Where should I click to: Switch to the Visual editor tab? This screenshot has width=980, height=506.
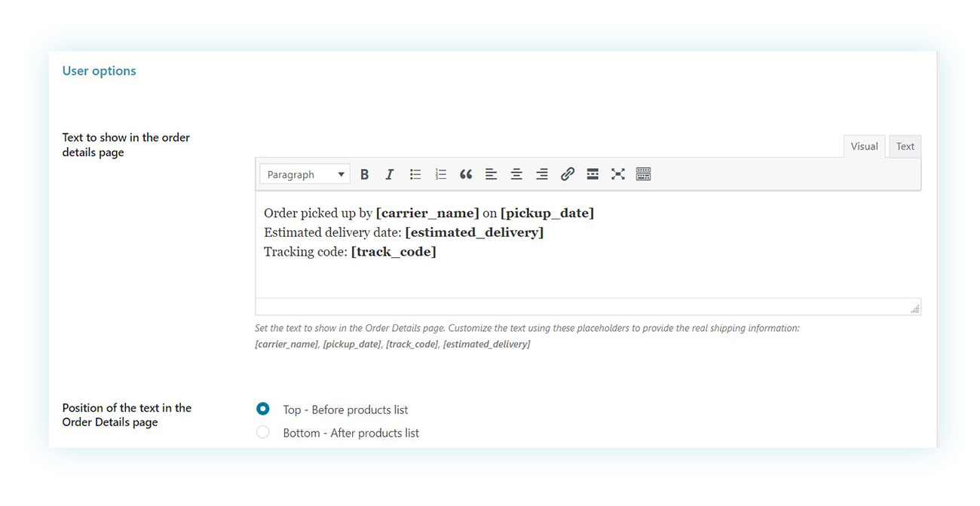tap(864, 146)
